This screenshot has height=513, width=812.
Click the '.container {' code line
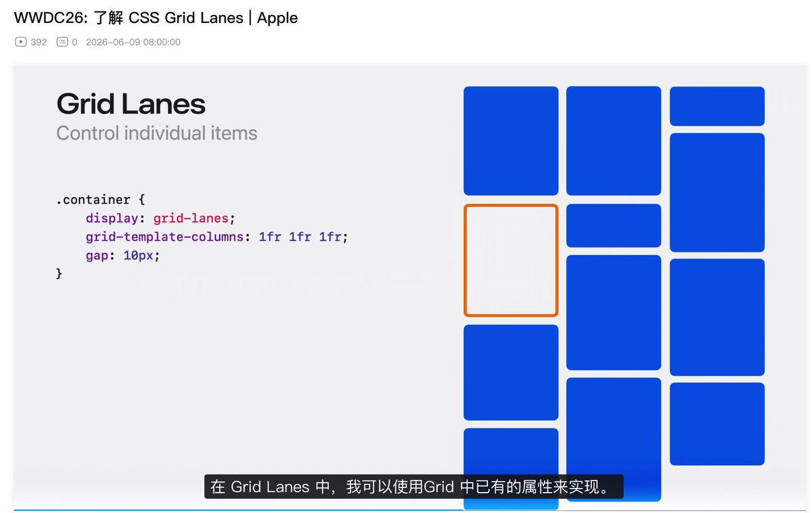coord(101,200)
